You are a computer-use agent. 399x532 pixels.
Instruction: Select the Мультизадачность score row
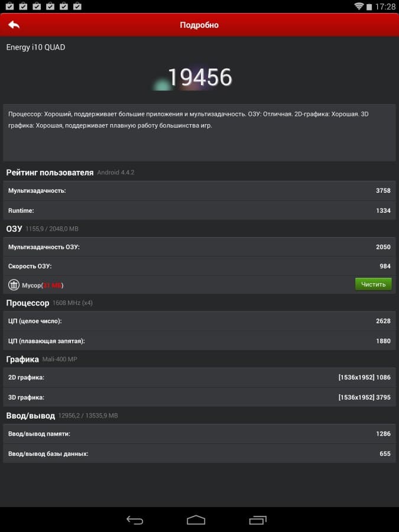199,190
